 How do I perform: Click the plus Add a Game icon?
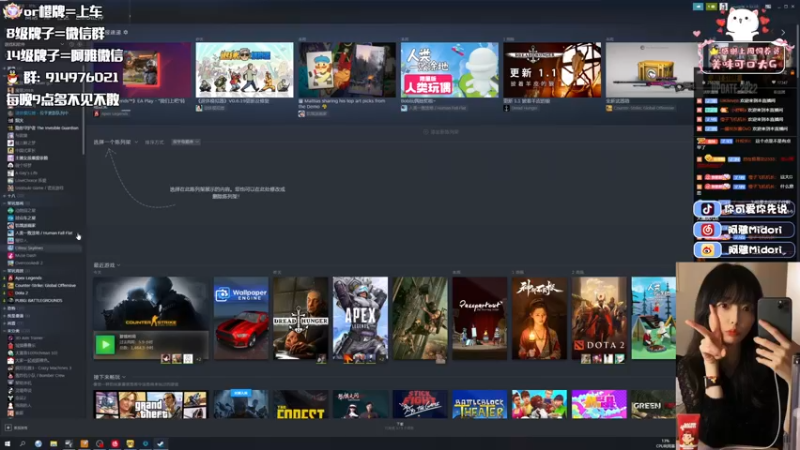pyautogui.click(x=8, y=428)
